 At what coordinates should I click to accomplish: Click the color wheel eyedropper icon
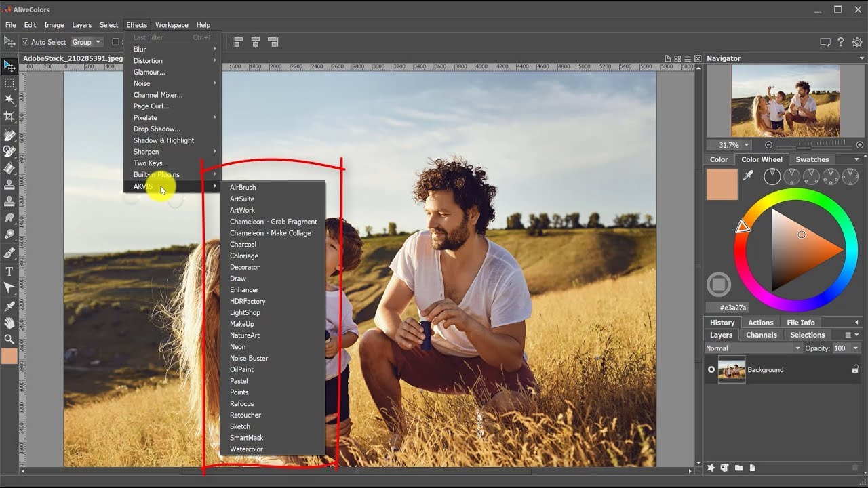click(x=749, y=176)
